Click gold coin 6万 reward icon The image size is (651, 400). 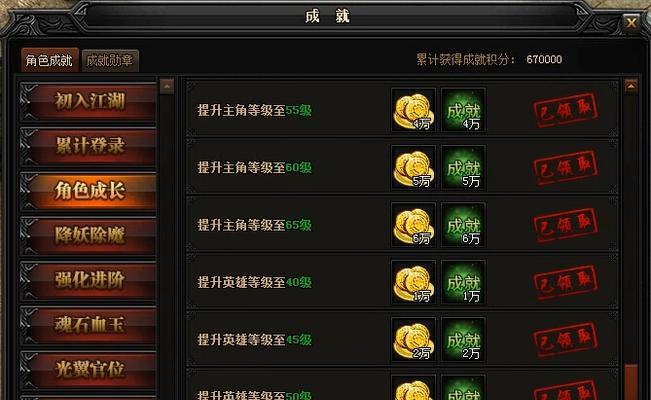click(x=414, y=225)
